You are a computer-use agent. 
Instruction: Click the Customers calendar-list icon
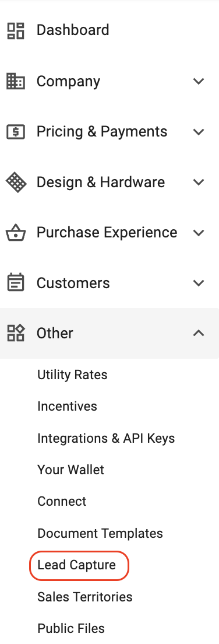pyautogui.click(x=16, y=283)
